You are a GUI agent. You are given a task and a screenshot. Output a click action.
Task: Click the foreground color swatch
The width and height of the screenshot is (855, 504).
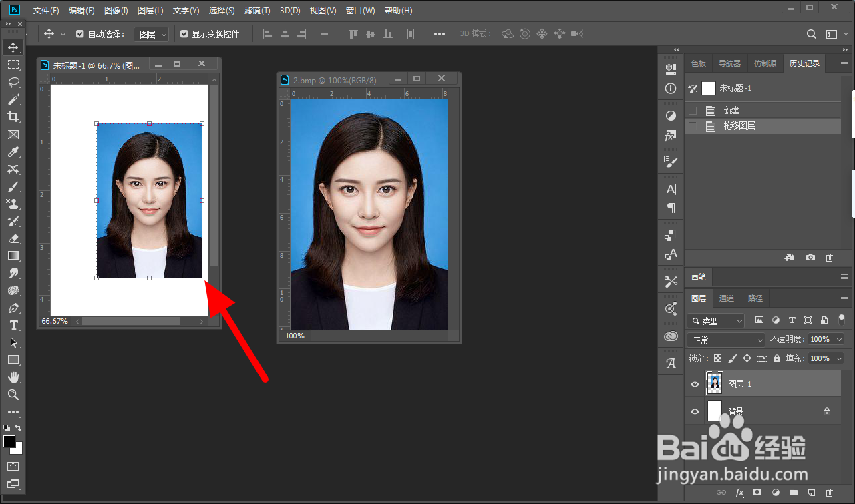9,441
